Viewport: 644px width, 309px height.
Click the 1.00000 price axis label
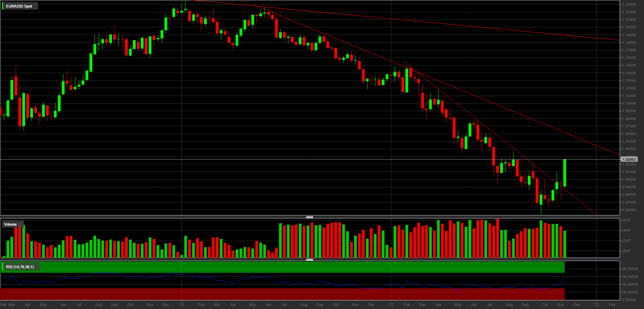[629, 179]
